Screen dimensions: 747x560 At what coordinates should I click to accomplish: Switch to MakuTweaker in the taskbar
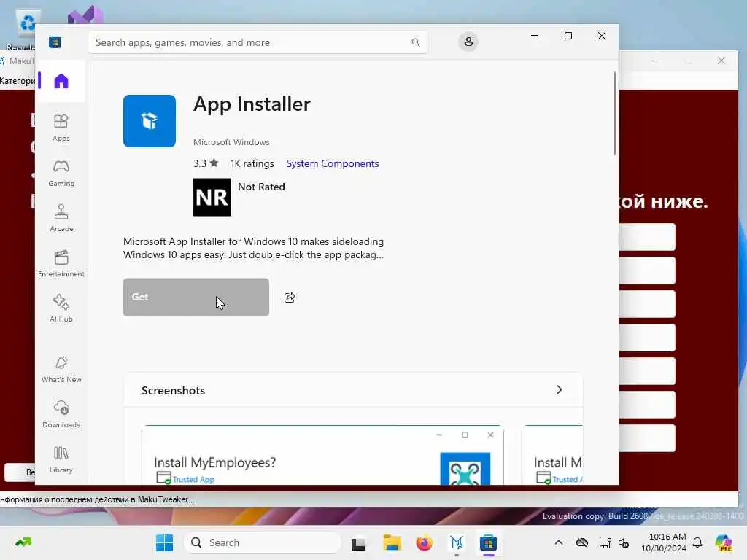click(457, 542)
